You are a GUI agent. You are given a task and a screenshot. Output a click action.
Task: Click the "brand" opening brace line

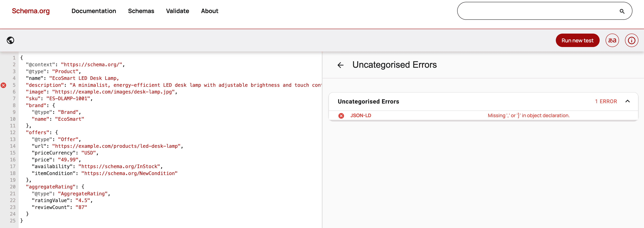point(40,105)
